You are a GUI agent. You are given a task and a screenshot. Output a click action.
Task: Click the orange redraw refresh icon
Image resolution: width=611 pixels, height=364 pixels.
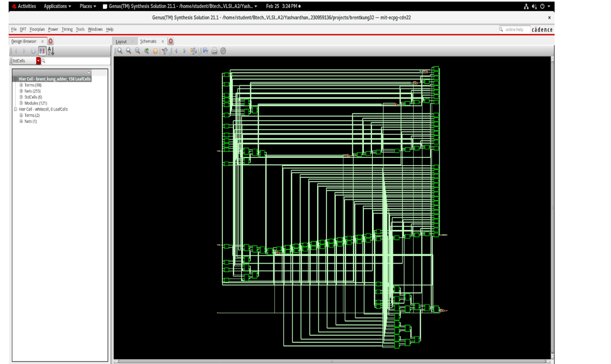155,51
